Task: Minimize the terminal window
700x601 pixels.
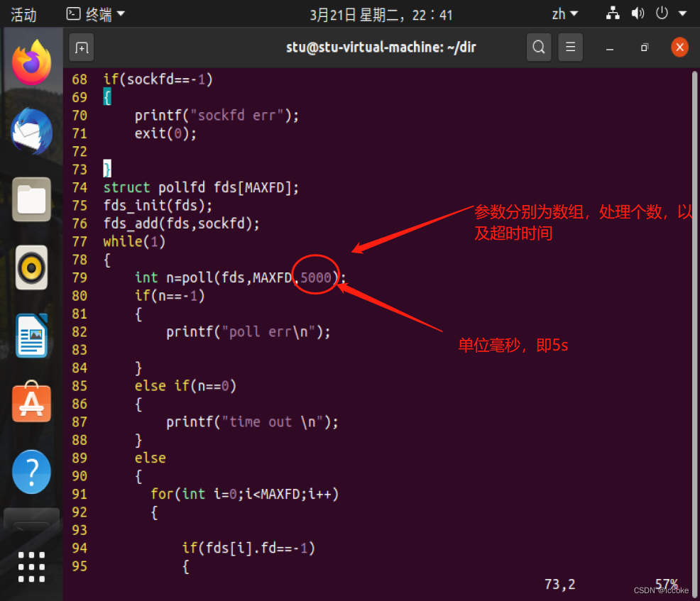Action: 610,48
